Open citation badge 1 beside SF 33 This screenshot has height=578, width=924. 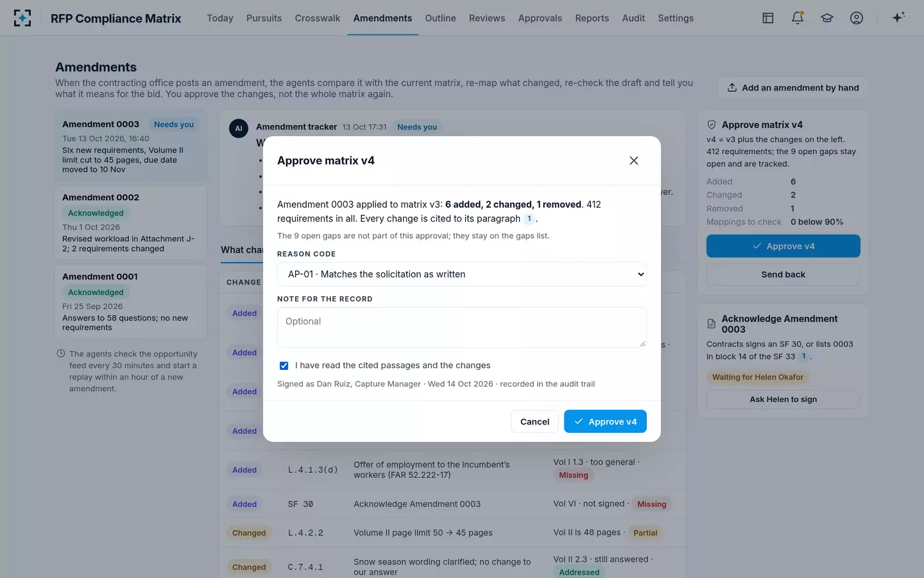803,356
